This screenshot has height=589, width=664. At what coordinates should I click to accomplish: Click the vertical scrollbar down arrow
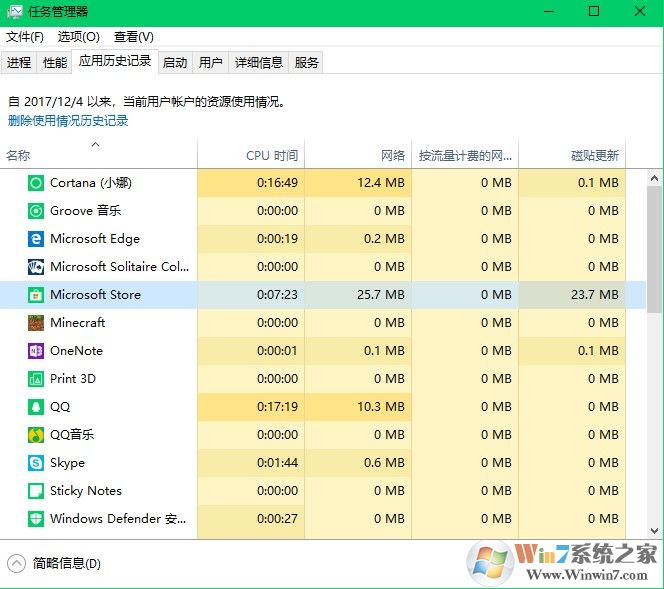(x=655, y=531)
